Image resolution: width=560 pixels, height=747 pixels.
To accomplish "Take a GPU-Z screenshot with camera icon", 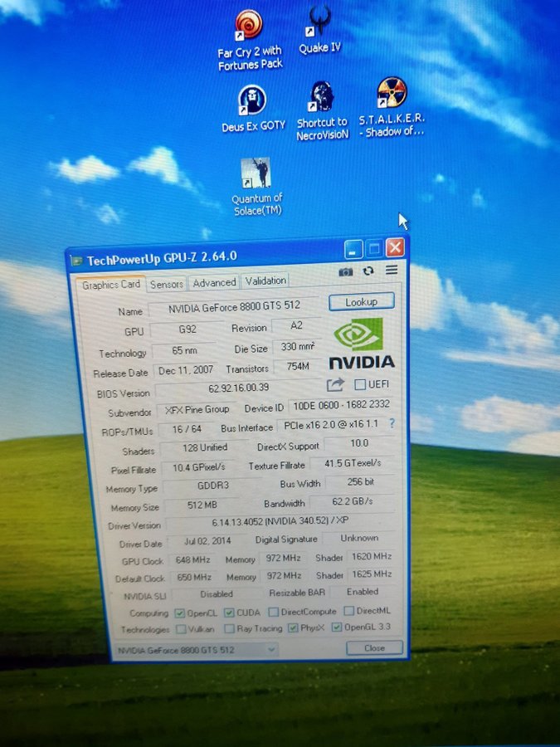I will point(346,271).
